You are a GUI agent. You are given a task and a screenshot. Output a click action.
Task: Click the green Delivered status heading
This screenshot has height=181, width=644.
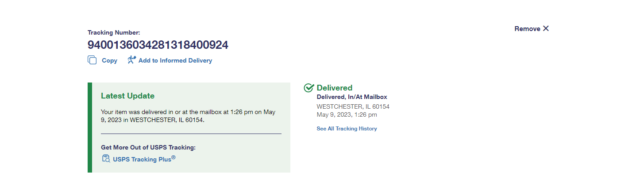pyautogui.click(x=334, y=88)
